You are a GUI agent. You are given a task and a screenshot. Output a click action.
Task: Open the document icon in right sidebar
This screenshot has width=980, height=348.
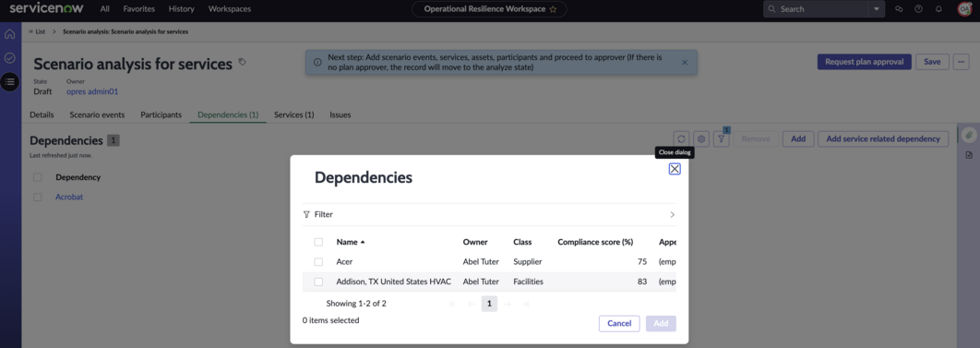[969, 155]
